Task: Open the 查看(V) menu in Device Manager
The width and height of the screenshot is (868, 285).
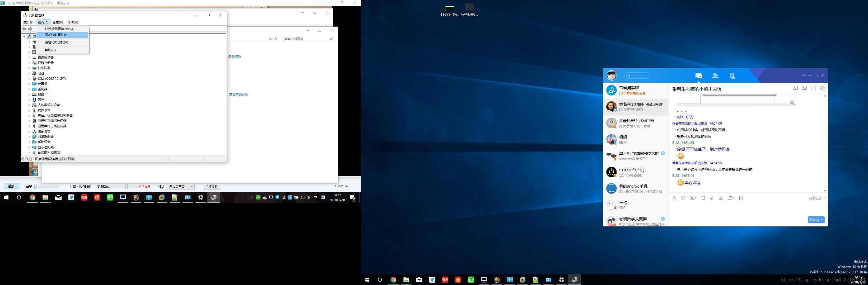Action: [58, 22]
